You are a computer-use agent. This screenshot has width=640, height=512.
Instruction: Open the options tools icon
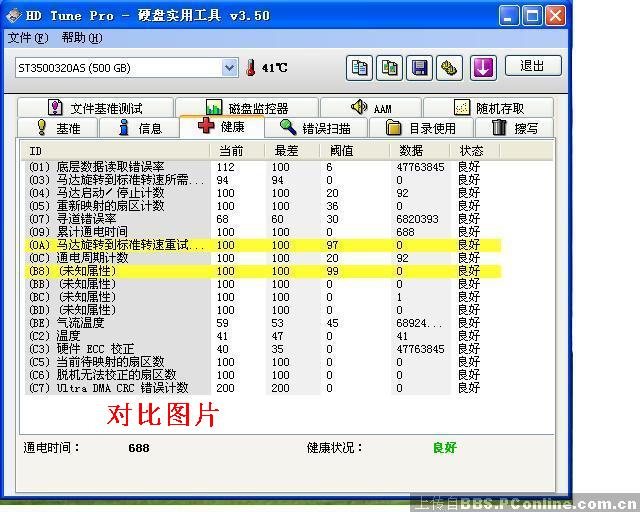(x=449, y=68)
